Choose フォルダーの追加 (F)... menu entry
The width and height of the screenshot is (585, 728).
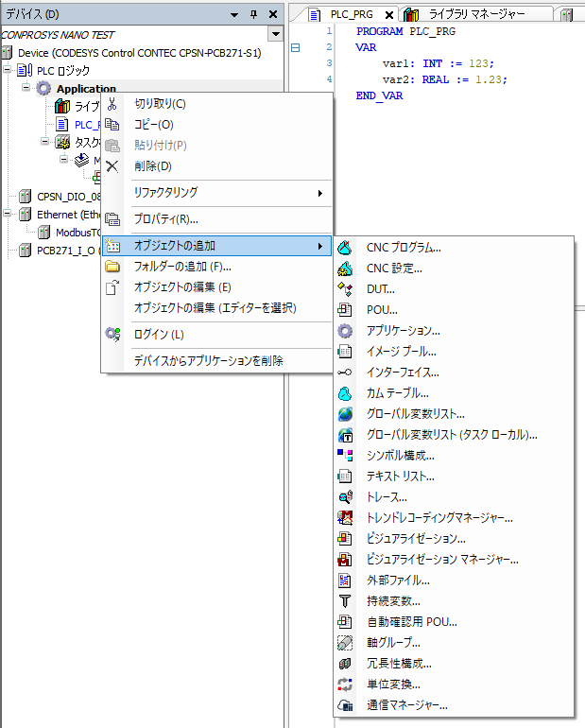tap(182, 267)
